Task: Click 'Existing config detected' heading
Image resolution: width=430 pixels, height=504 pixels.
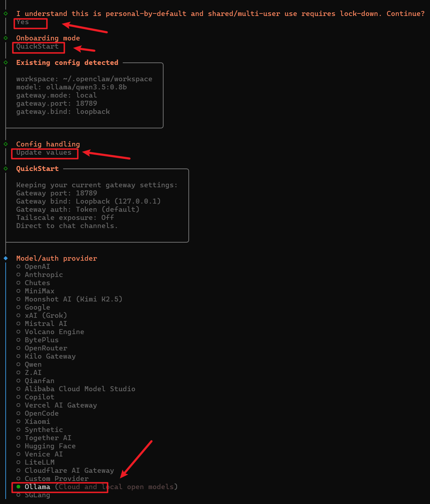Action: (67, 62)
